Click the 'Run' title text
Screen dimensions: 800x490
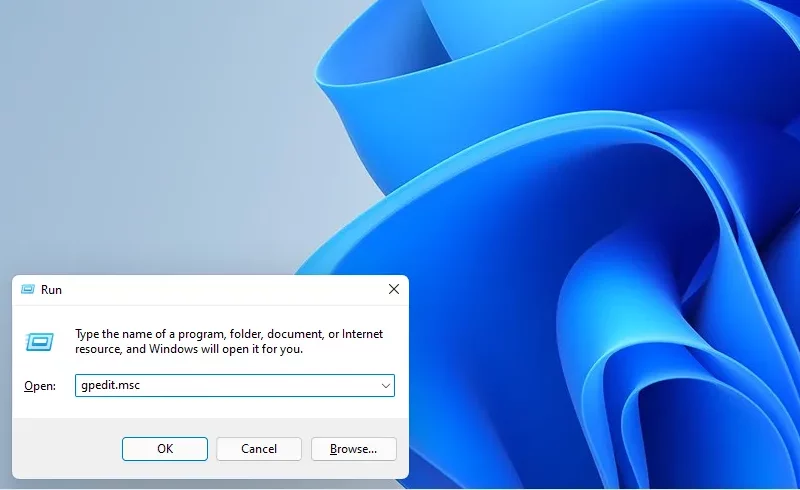click(x=51, y=289)
